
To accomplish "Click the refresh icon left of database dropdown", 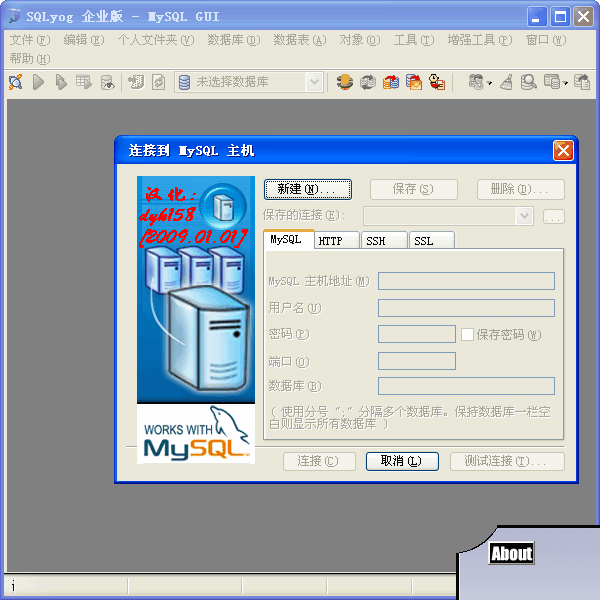I will tap(158, 82).
